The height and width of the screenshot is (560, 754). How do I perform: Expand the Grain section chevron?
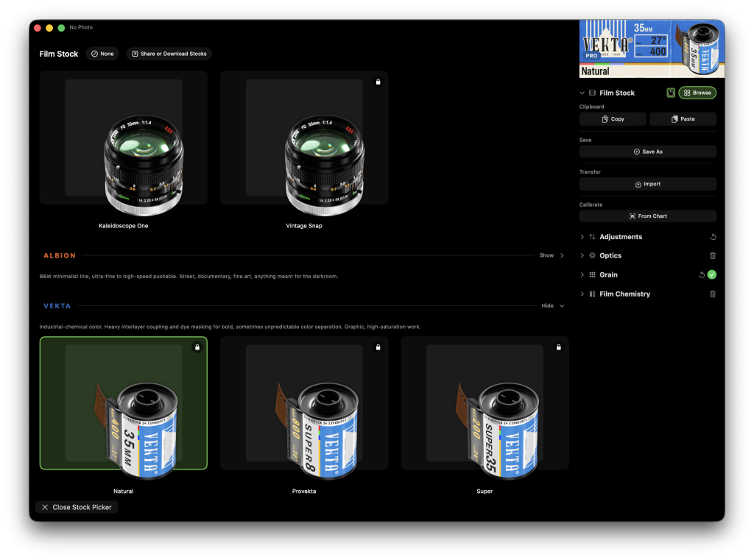pyautogui.click(x=582, y=275)
